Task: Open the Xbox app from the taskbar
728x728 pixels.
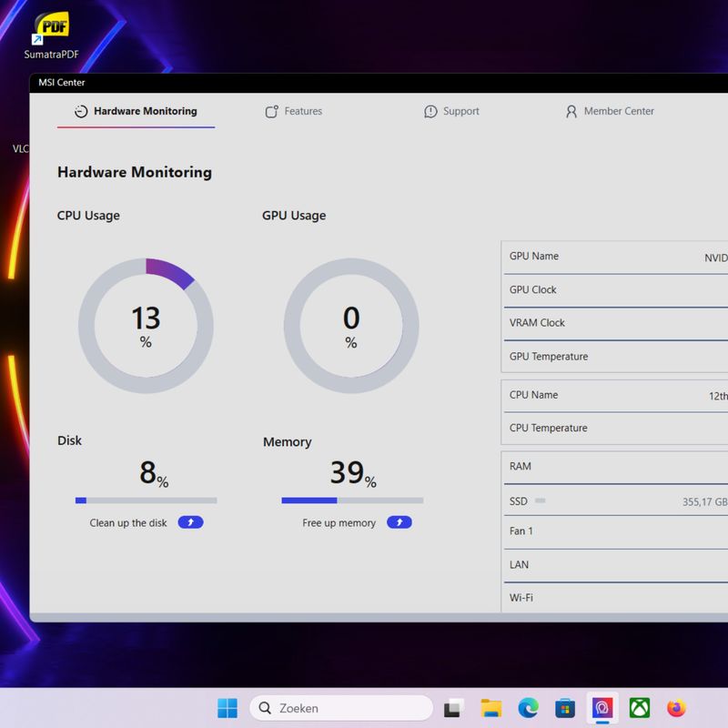Action: 640,708
